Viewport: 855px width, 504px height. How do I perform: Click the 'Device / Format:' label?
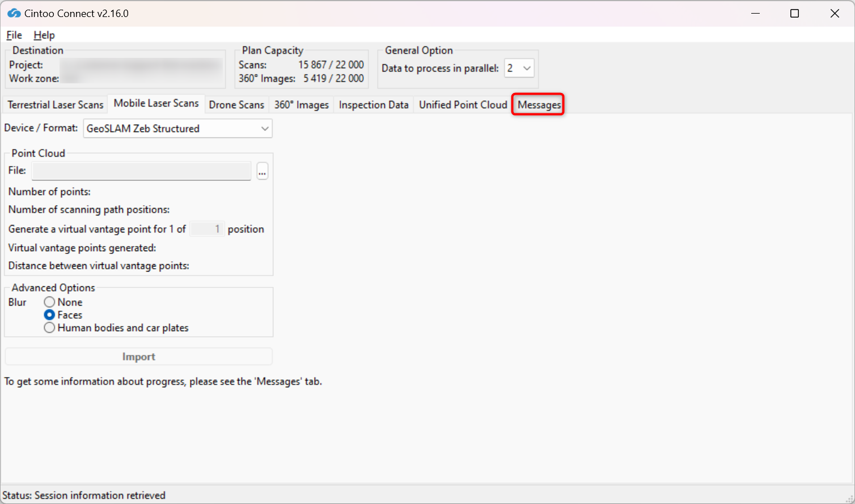pyautogui.click(x=41, y=128)
